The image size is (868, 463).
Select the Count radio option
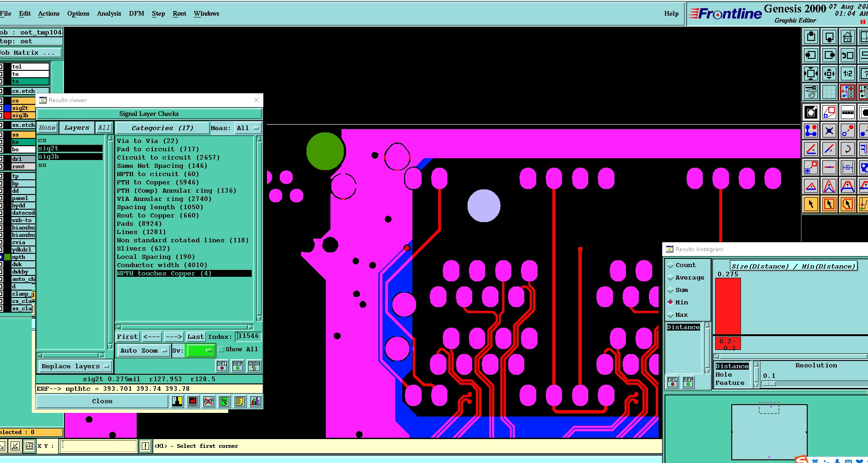point(682,265)
